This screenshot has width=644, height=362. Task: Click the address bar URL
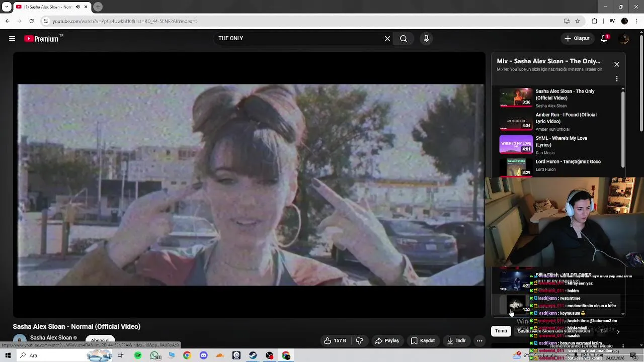[x=125, y=21]
